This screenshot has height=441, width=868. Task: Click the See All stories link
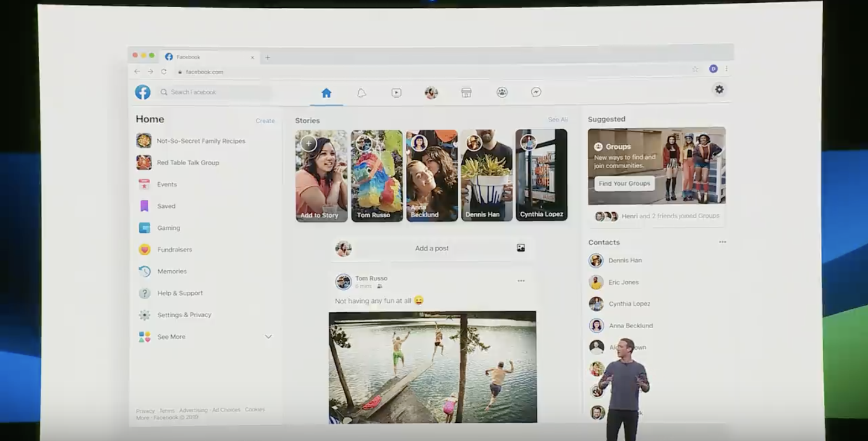(x=557, y=119)
